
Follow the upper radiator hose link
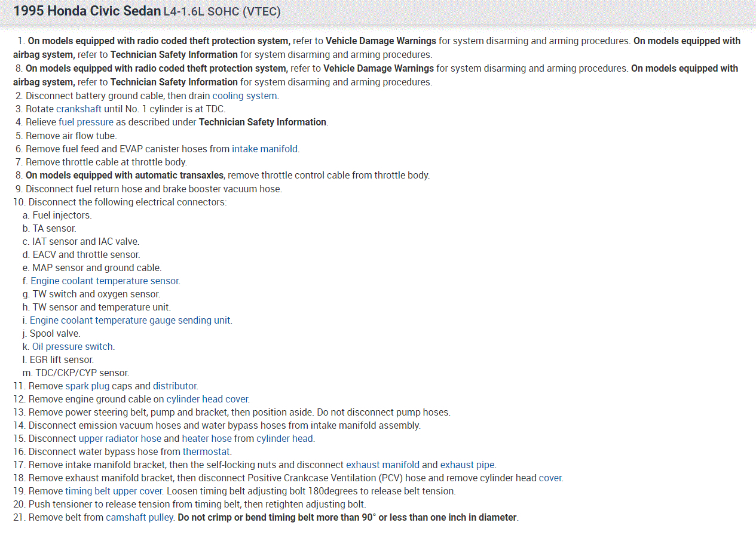pyautogui.click(x=120, y=438)
